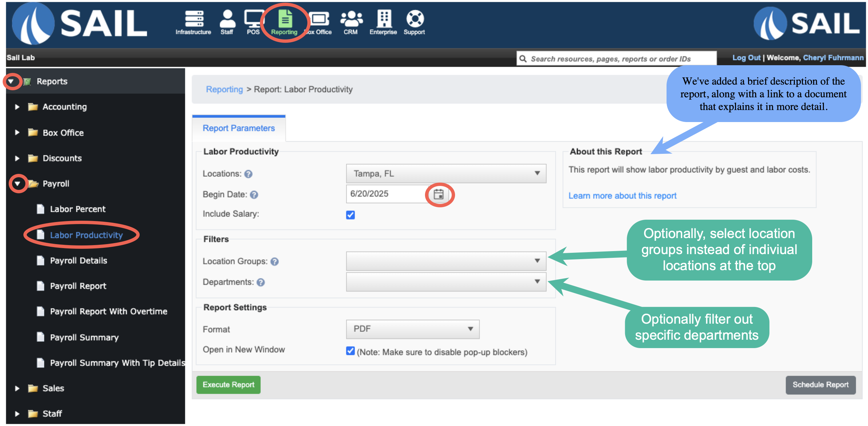Open the Locations dropdown showing Tampa, FL
This screenshot has width=868, height=426.
446,173
